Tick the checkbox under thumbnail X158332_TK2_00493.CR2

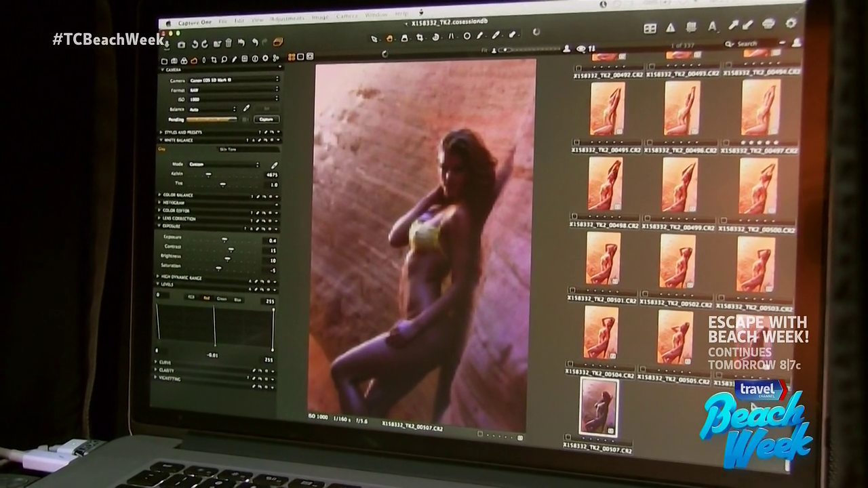click(x=651, y=66)
